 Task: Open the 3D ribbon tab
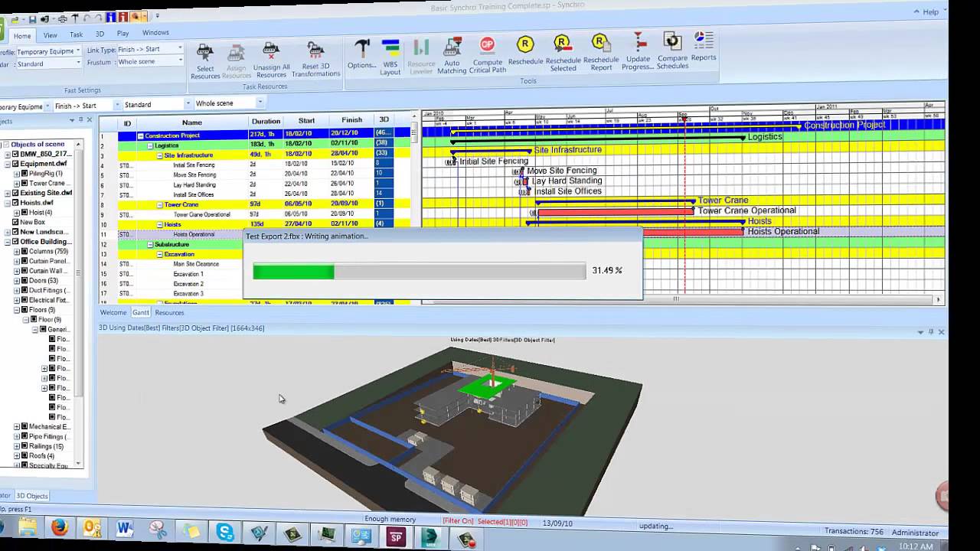(100, 34)
